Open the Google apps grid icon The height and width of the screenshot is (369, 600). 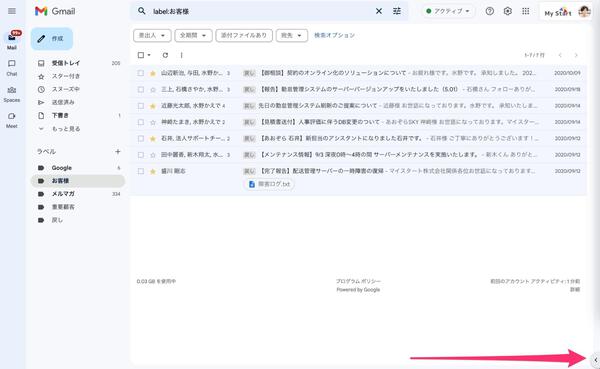point(526,11)
